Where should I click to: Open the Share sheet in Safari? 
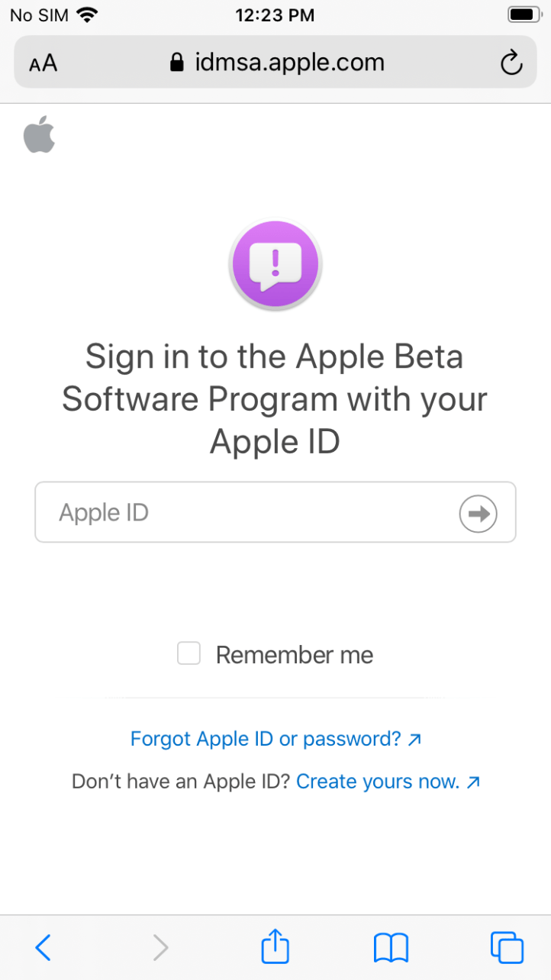pyautogui.click(x=275, y=946)
